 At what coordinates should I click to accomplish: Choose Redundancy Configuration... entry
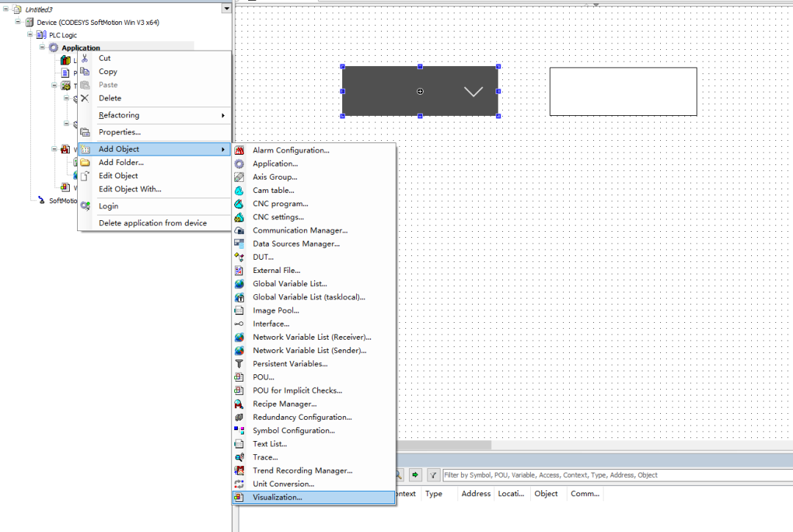[x=314, y=418]
